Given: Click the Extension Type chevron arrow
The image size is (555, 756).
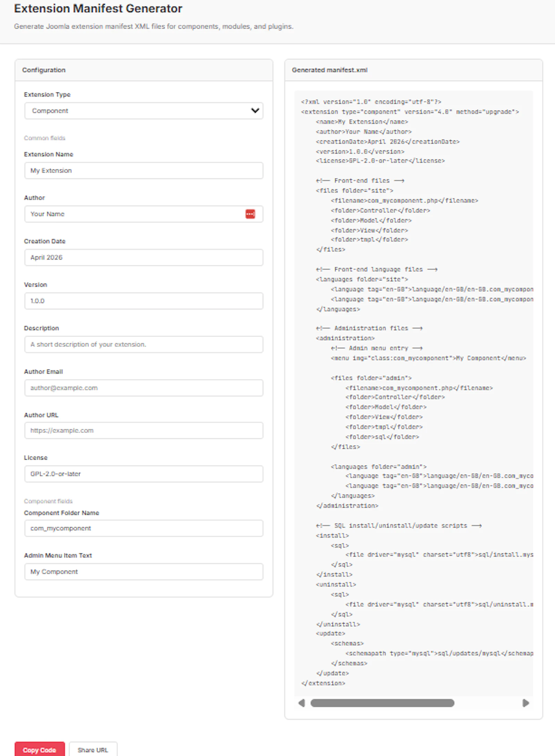Looking at the screenshot, I should (255, 111).
